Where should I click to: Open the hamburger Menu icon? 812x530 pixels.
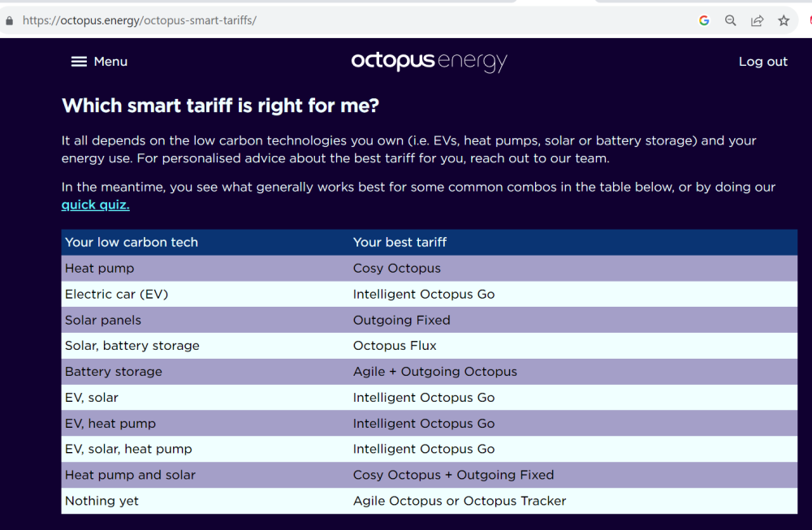coord(79,62)
